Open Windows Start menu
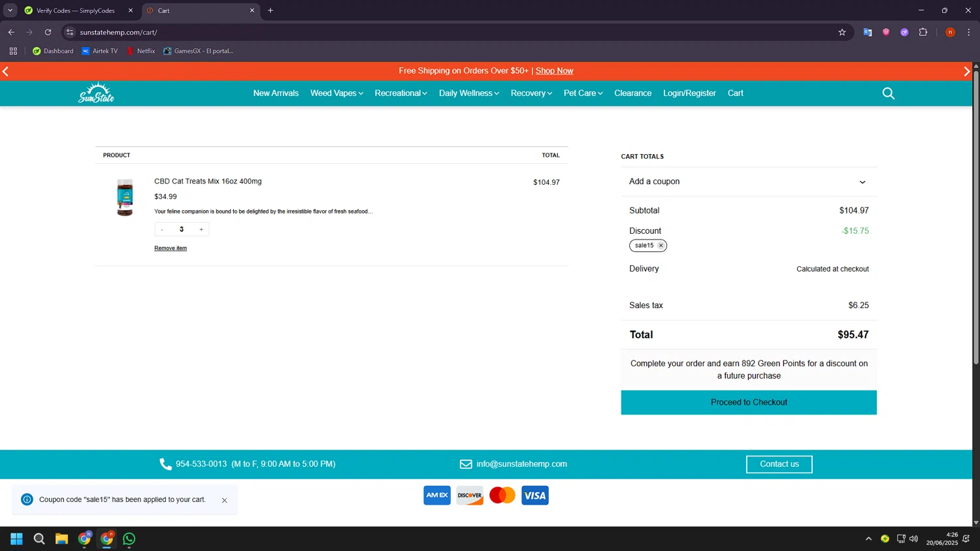Image resolution: width=980 pixels, height=551 pixels. 16,539
